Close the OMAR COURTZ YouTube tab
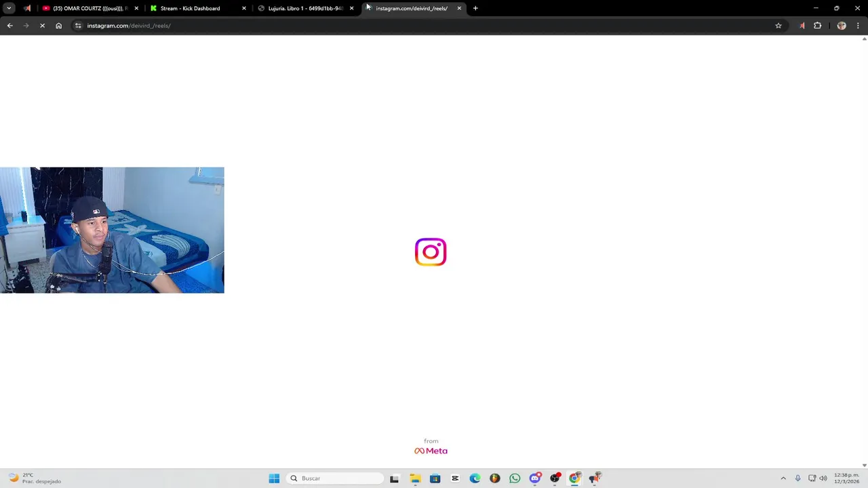The image size is (868, 488). (x=136, y=8)
